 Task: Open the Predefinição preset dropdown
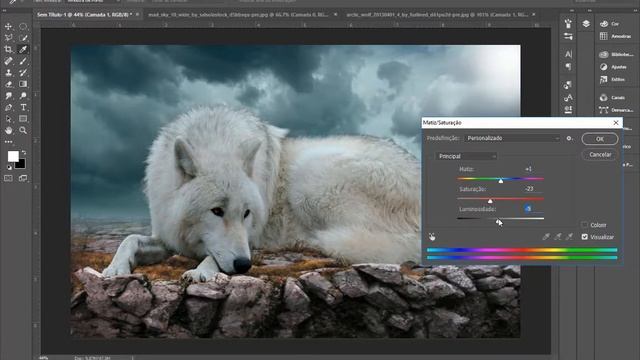point(513,138)
